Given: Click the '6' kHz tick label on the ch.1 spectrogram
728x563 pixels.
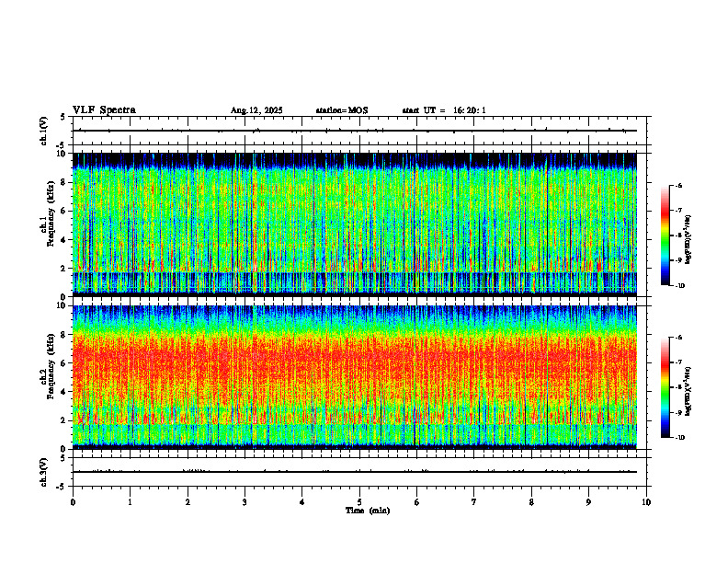Looking at the screenshot, I should tap(63, 211).
